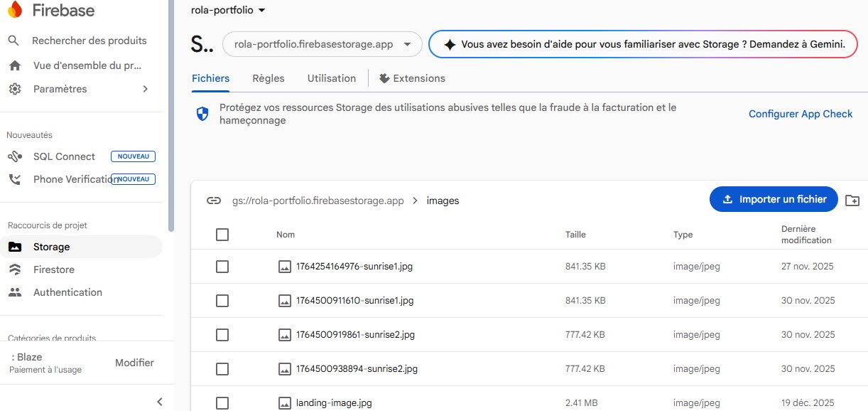The image size is (868, 411).
Task: Click the Paramètres gear icon
Action: [x=14, y=89]
